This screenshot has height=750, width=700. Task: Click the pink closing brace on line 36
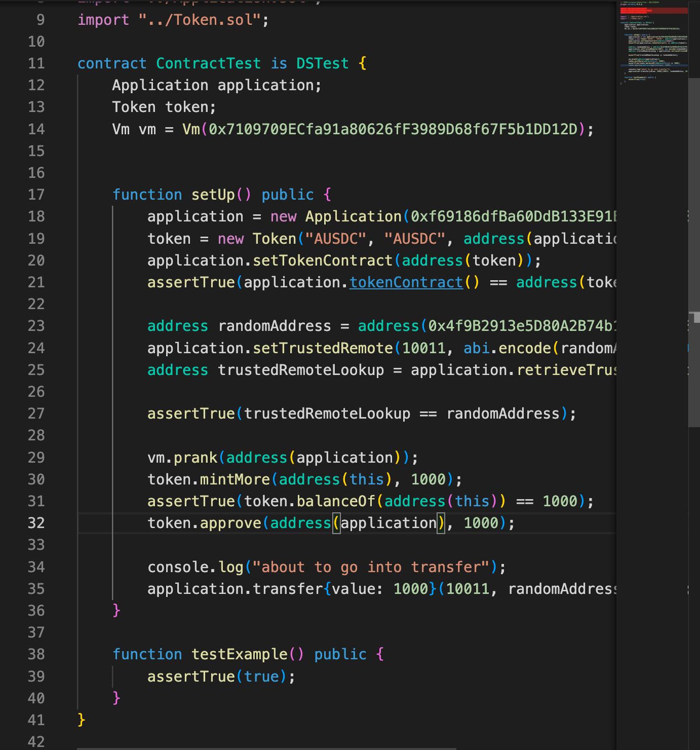point(116,610)
